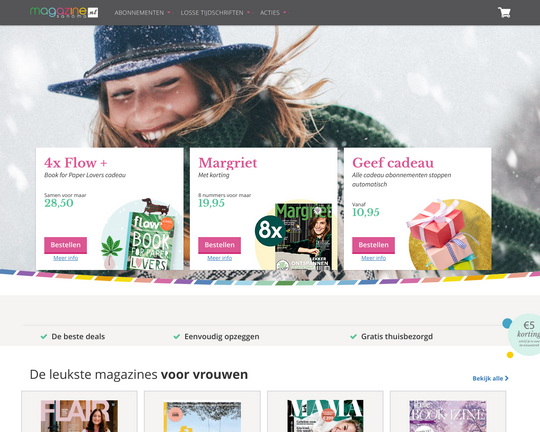Click the Bekijk alle link

pos(490,378)
